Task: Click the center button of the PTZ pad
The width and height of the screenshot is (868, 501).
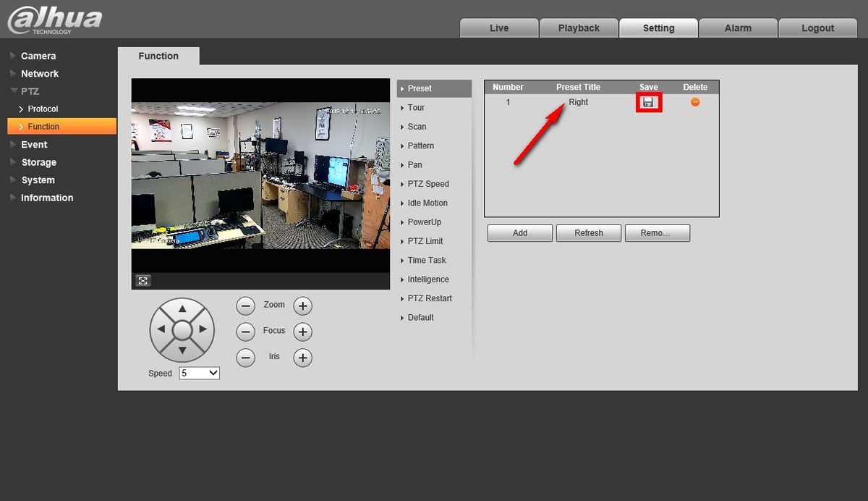Action: [182, 330]
